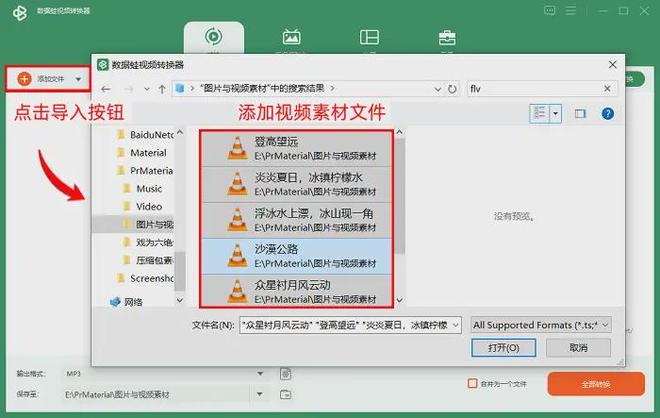Screen dimensions: 660x418
Task: Open the video convert tab icon
Action: click(x=213, y=37)
